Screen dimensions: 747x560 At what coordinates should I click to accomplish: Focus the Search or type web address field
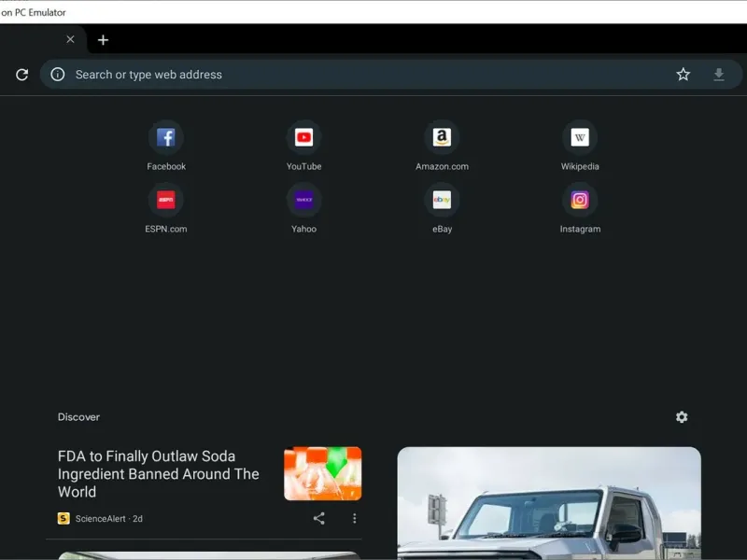(390, 75)
